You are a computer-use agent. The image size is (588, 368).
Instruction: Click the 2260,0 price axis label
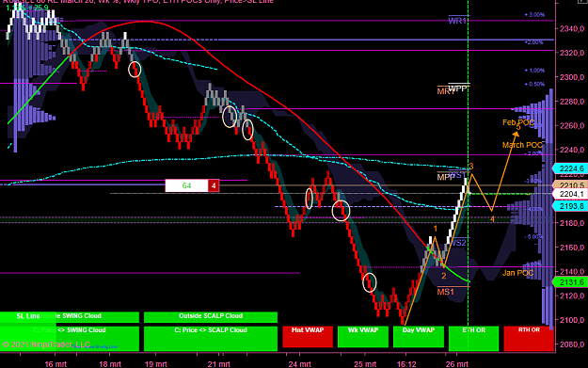[572, 126]
